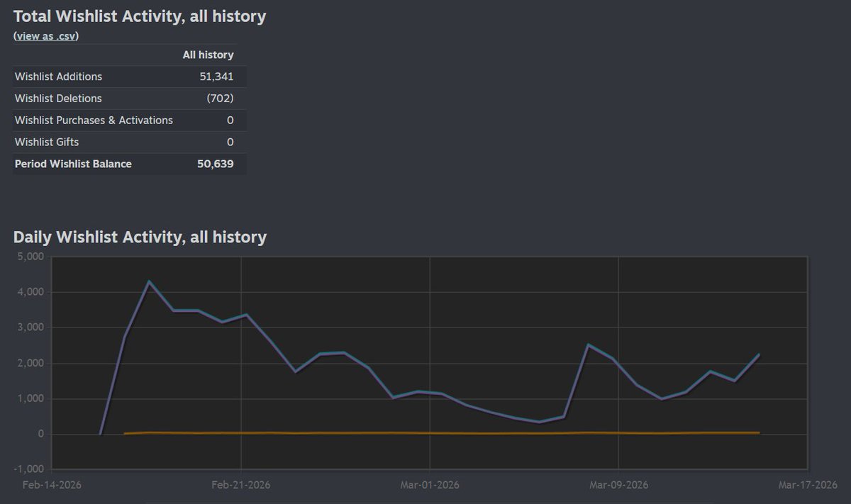Click the 51,341 additions value
This screenshot has width=851, height=504.
coord(216,77)
